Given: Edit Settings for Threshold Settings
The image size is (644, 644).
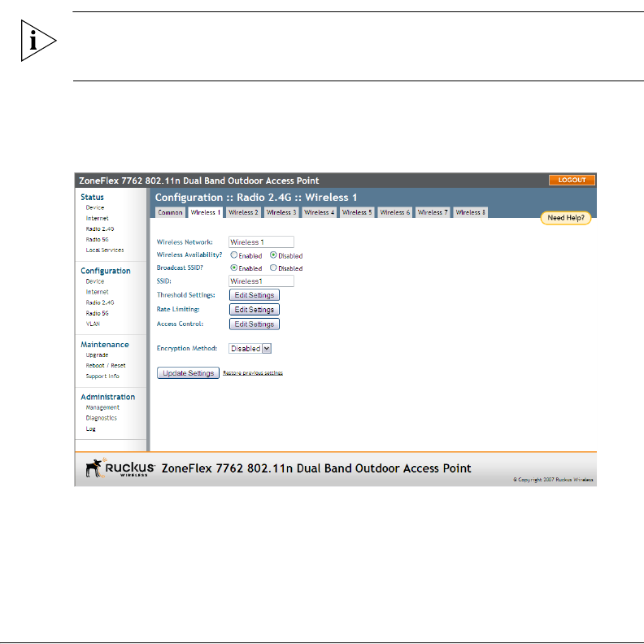Looking at the screenshot, I should (255, 295).
